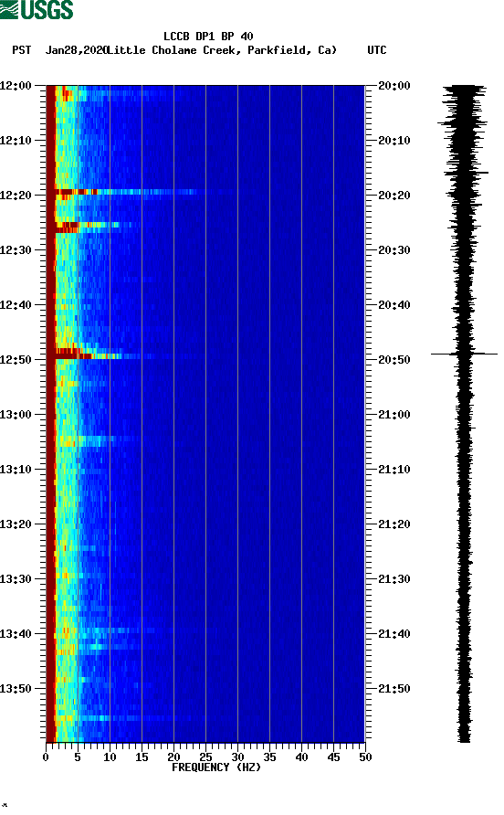Click the 'UTC' timezone label

(x=377, y=50)
